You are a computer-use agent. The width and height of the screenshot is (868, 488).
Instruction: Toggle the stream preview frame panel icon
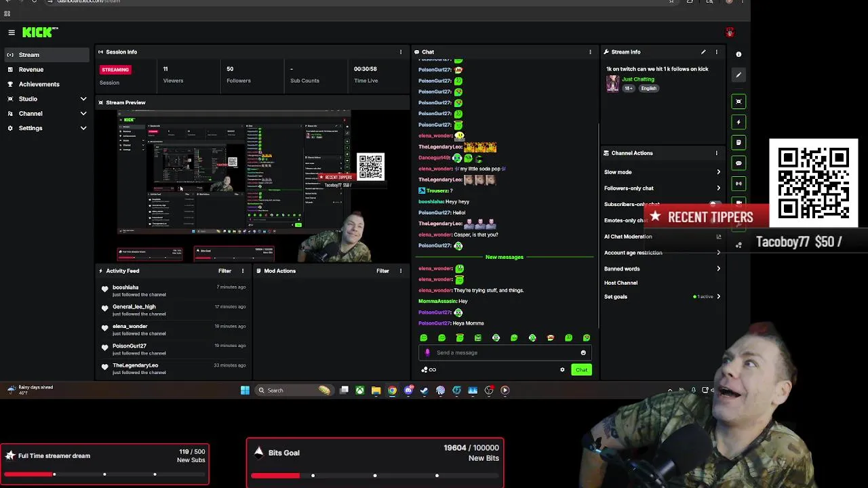738,102
